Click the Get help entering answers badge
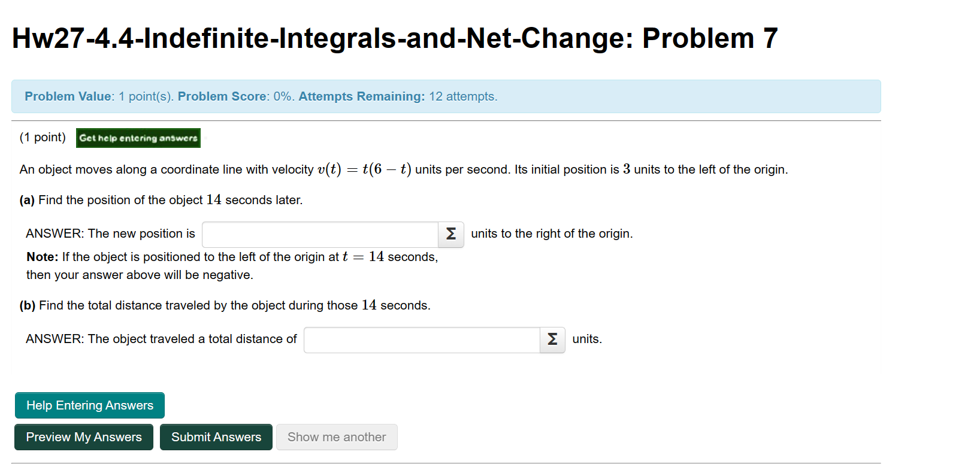Viewport: 980px width, 464px height. pyautogui.click(x=138, y=138)
